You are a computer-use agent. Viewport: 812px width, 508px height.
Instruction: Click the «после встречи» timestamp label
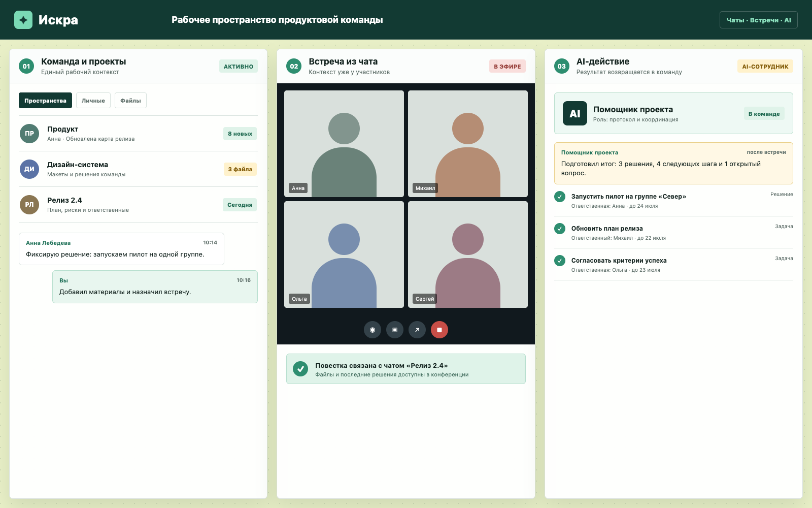pyautogui.click(x=766, y=152)
